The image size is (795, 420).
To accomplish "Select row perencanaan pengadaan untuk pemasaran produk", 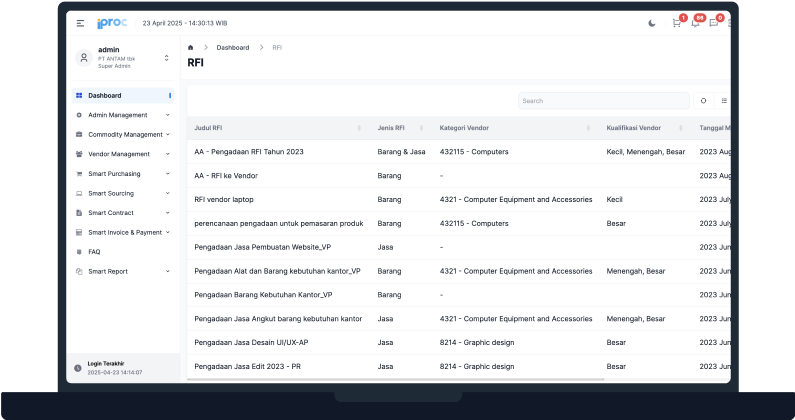I will tap(459, 223).
